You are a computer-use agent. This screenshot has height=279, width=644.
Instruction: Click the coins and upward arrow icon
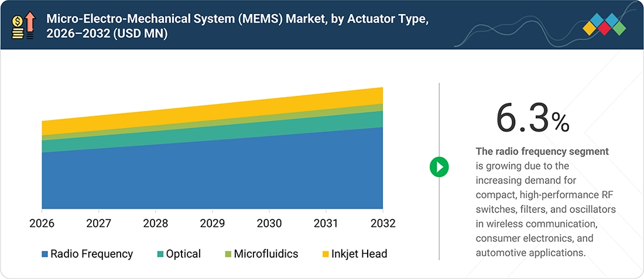point(24,25)
